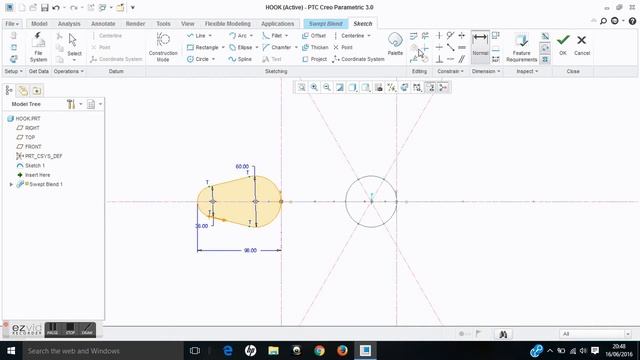Expand the Line tool dropdown arrow
Viewport: 640px width, 360px height.
click(210, 36)
